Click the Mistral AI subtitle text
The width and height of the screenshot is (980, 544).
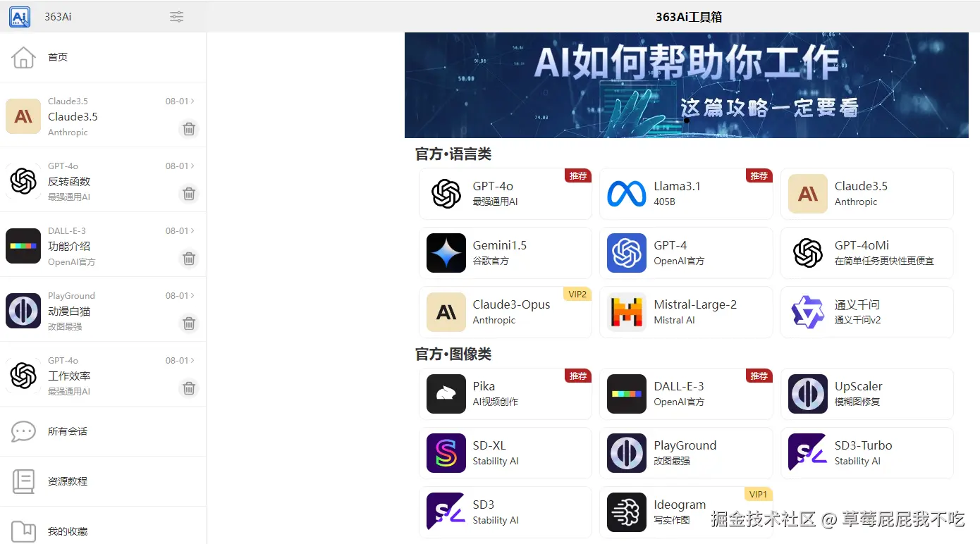coord(674,320)
